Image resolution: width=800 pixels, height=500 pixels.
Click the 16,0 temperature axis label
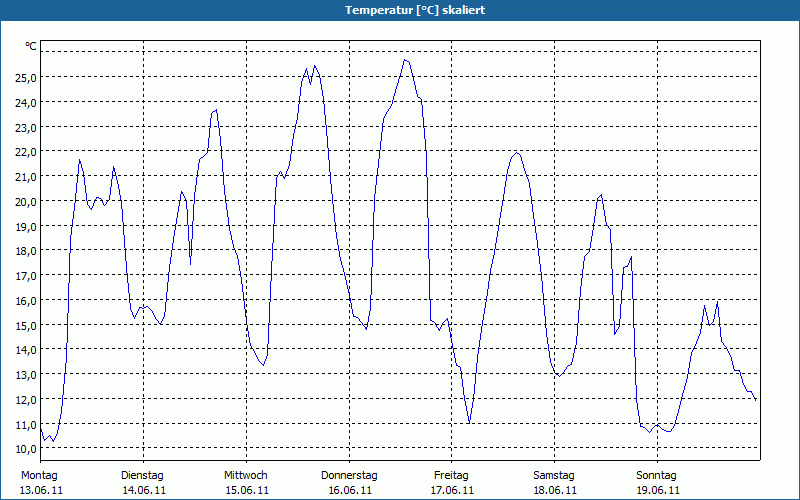pyautogui.click(x=24, y=301)
